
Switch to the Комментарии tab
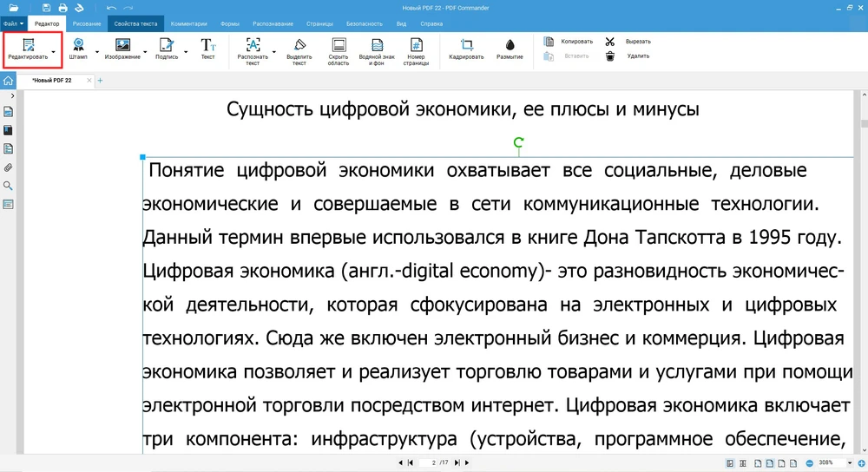(188, 23)
